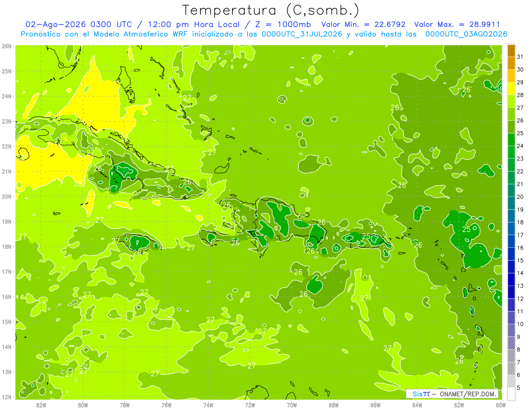The image size is (532, 411).
Task: Click the "60W" longitude axis label
Action: coord(501,405)
